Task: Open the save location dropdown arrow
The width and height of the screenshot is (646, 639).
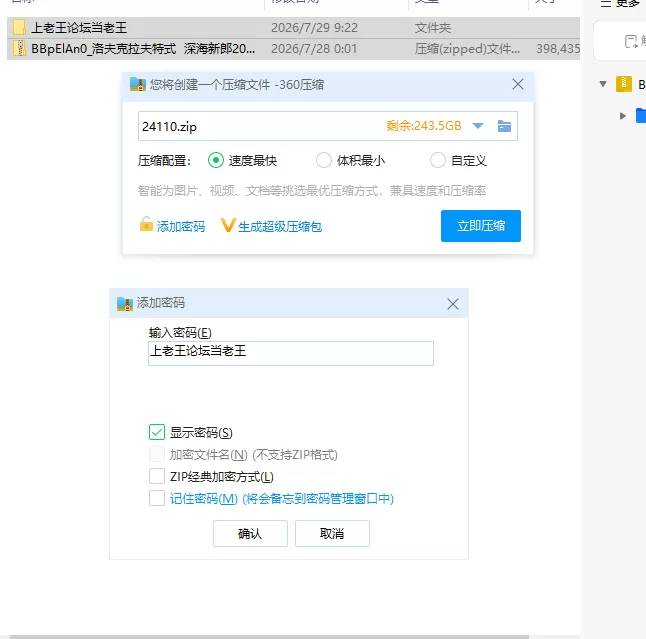Action: (x=478, y=126)
